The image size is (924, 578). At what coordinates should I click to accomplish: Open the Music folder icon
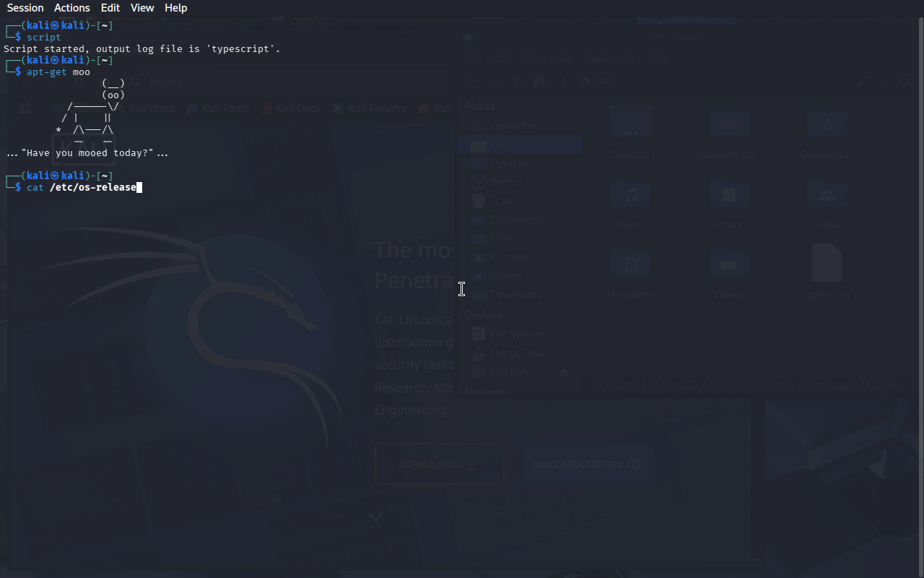(x=631, y=196)
